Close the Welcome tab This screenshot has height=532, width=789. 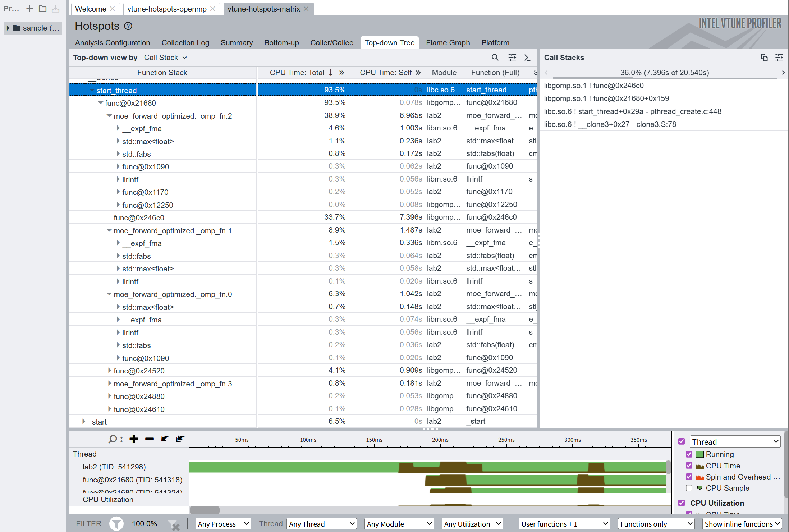click(x=112, y=9)
